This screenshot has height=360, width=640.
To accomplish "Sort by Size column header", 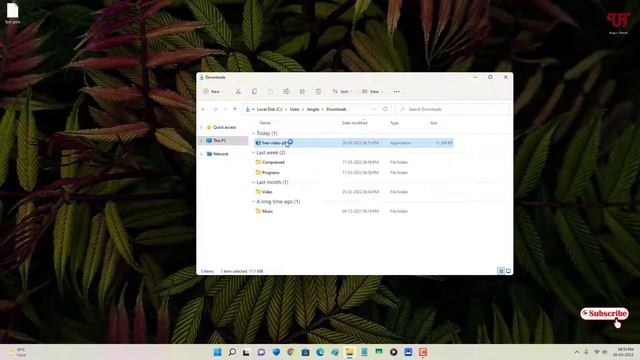I will tap(433, 123).
